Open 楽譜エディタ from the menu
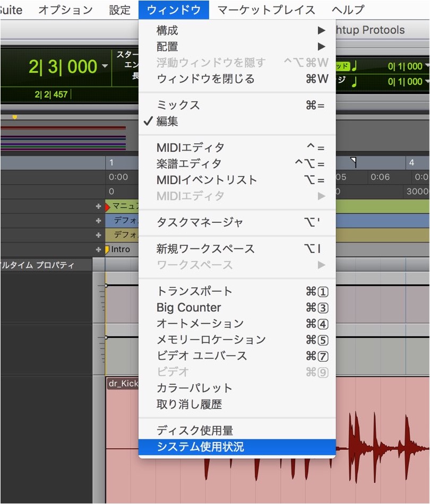This screenshot has height=504, width=430. (237, 163)
